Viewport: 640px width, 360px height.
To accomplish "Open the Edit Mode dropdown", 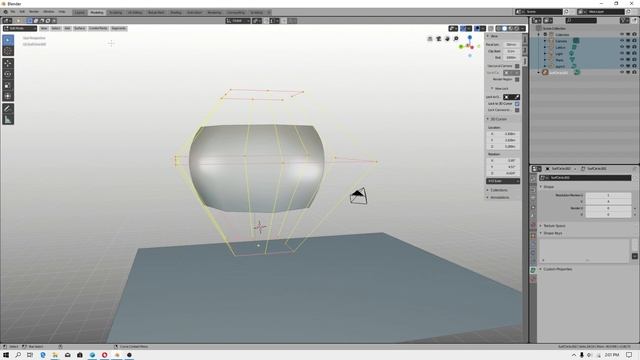I will [x=20, y=29].
